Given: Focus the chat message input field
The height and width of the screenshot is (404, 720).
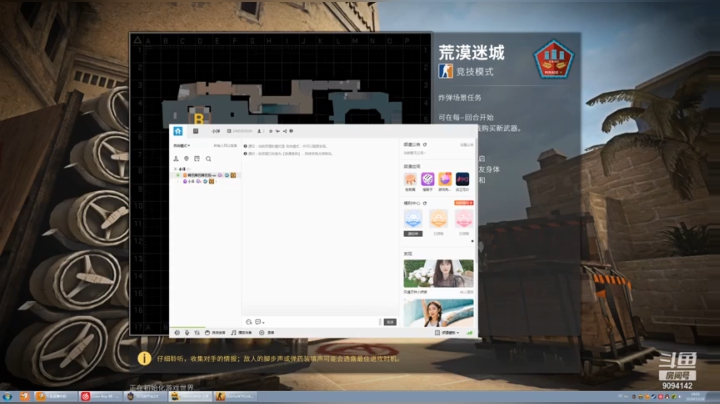Looking at the screenshot, I should click(321, 322).
